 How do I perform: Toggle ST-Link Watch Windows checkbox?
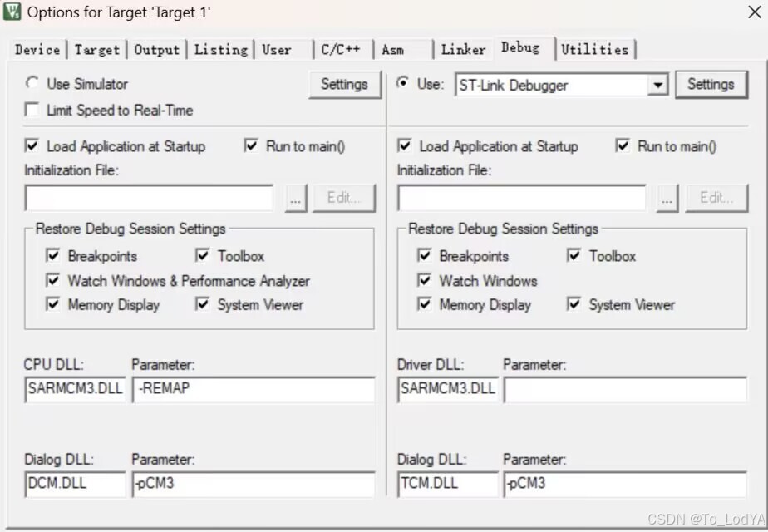[425, 280]
